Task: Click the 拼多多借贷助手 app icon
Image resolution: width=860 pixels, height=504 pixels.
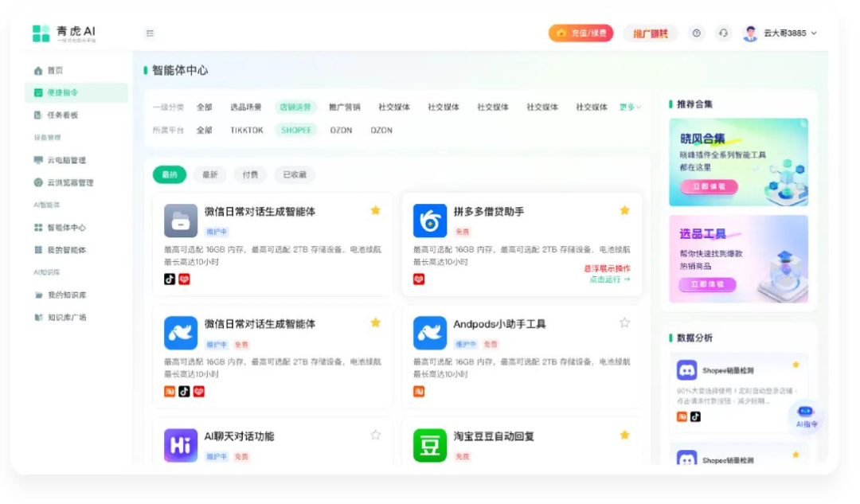Action: pyautogui.click(x=429, y=221)
